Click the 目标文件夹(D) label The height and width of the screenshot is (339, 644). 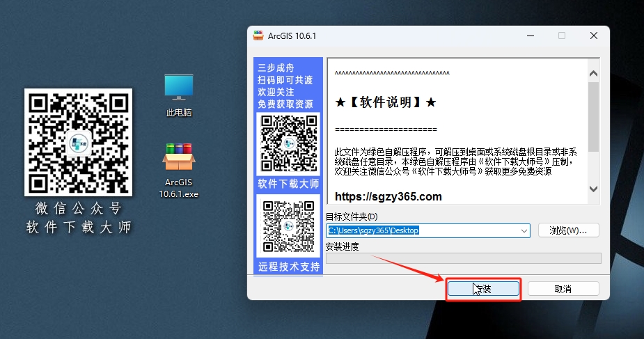[x=352, y=216]
